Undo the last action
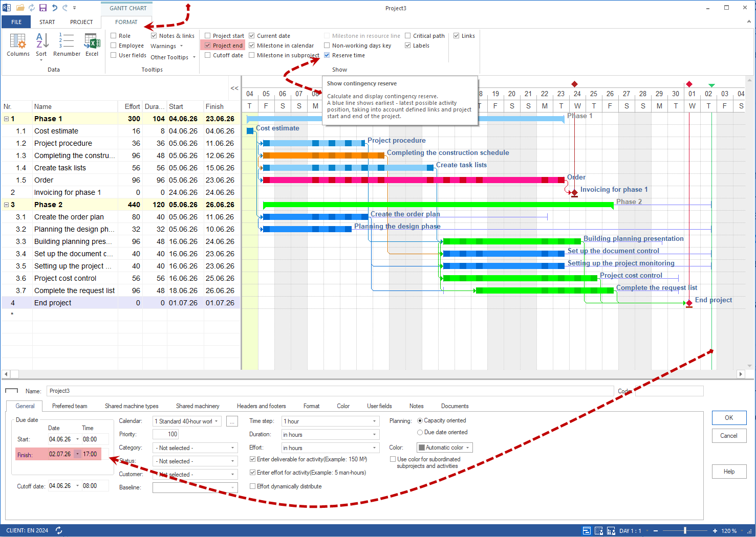Viewport: 756px width, 537px height. click(x=54, y=8)
